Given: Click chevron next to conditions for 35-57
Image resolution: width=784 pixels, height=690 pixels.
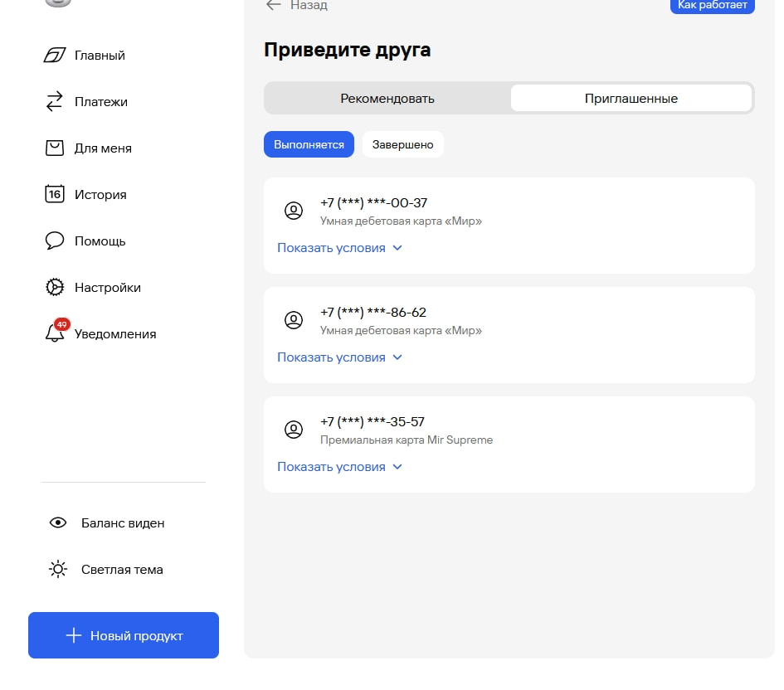Looking at the screenshot, I should [397, 467].
